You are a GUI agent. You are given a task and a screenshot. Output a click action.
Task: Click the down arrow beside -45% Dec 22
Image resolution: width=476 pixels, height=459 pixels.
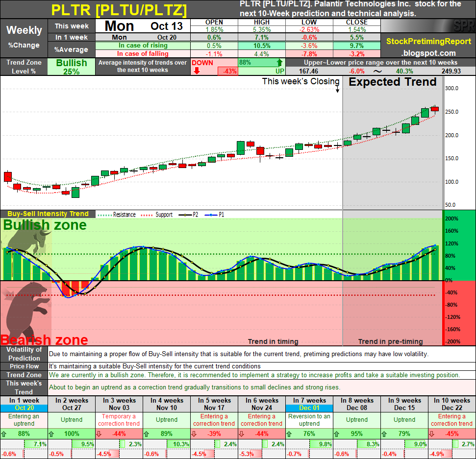tap(432, 434)
